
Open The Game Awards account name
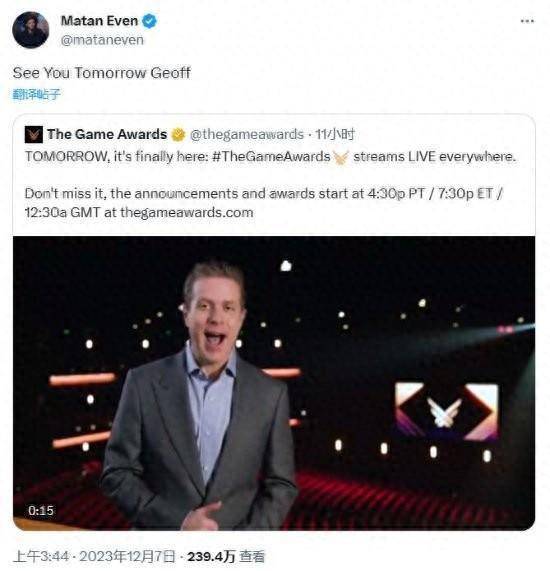tap(107, 134)
